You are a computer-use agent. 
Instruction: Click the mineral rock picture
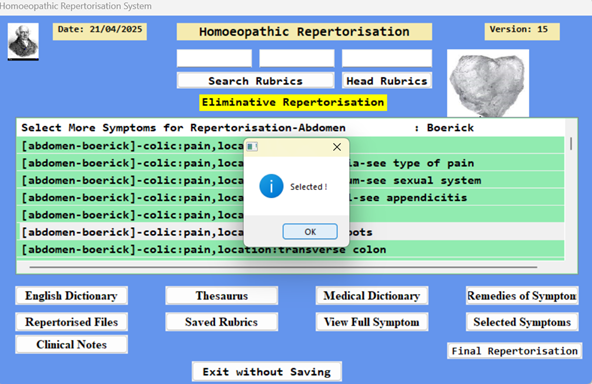coord(488,83)
